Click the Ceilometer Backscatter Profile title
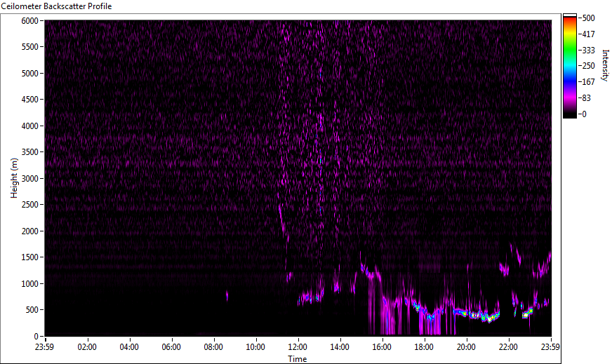Image resolution: width=612 pixels, height=364 pixels. click(56, 6)
